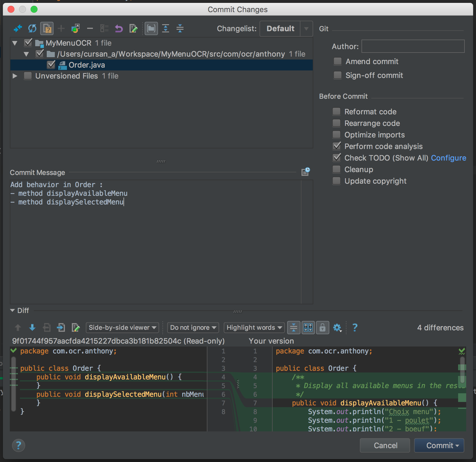The image size is (476, 462).
Task: Open diff help question mark
Action: (355, 327)
